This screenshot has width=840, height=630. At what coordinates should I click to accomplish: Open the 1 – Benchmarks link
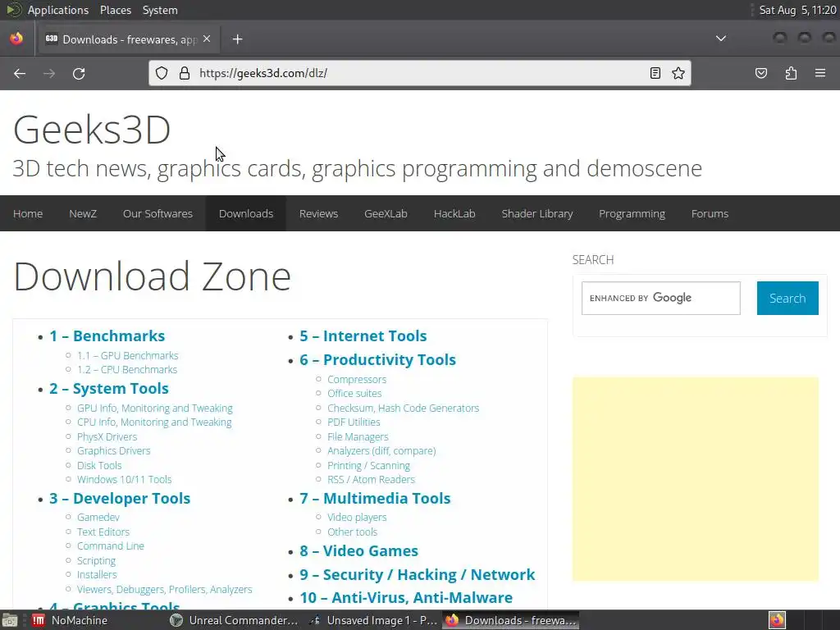tap(107, 336)
